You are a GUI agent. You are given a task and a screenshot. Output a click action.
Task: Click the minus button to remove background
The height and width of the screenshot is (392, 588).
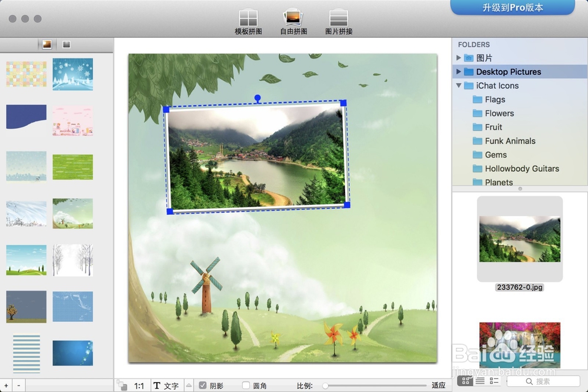pos(19,386)
